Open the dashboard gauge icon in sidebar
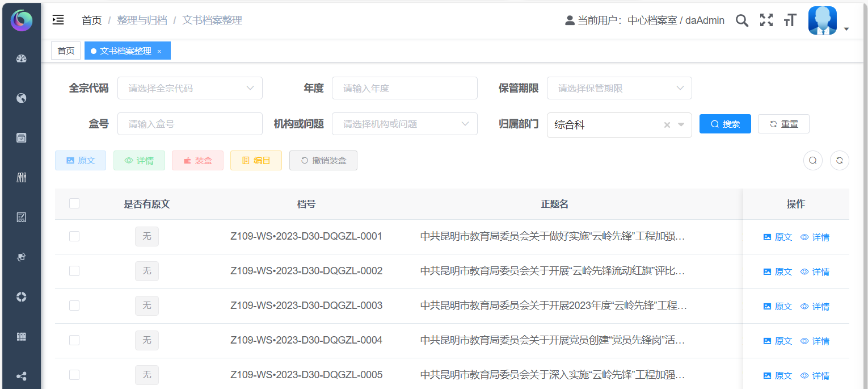This screenshot has height=389, width=868. point(22,58)
